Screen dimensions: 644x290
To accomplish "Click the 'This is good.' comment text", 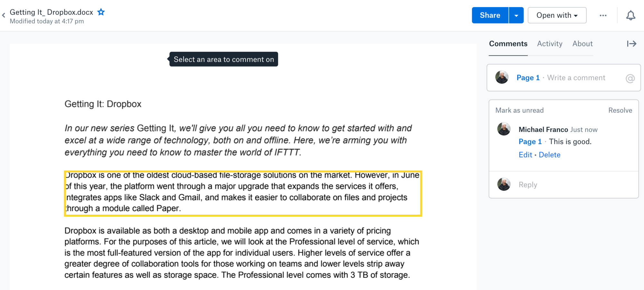I will [x=570, y=142].
